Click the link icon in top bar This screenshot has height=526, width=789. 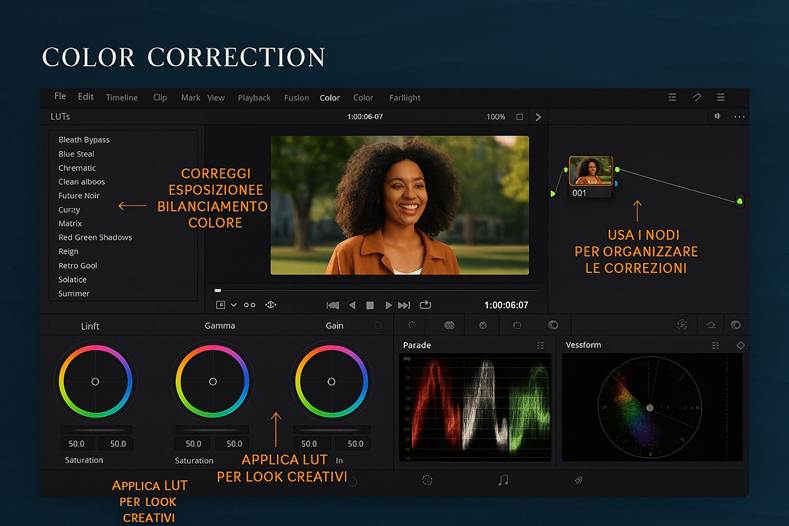(697, 97)
